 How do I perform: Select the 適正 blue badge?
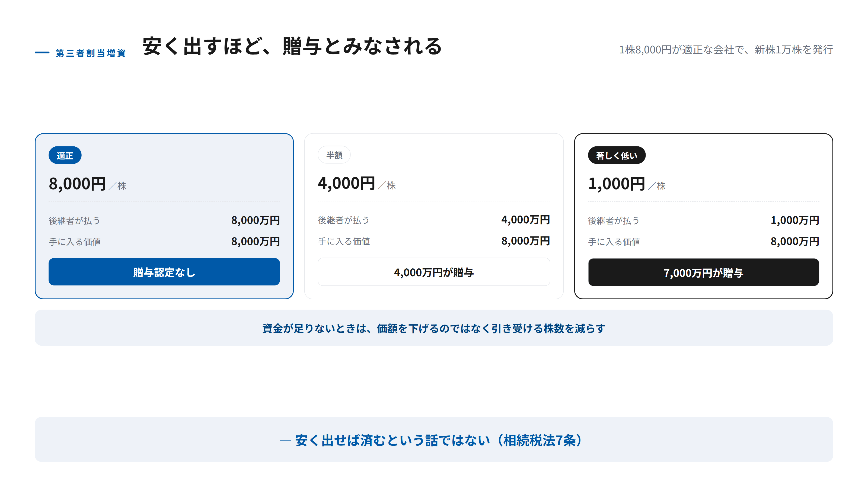pyautogui.click(x=65, y=155)
